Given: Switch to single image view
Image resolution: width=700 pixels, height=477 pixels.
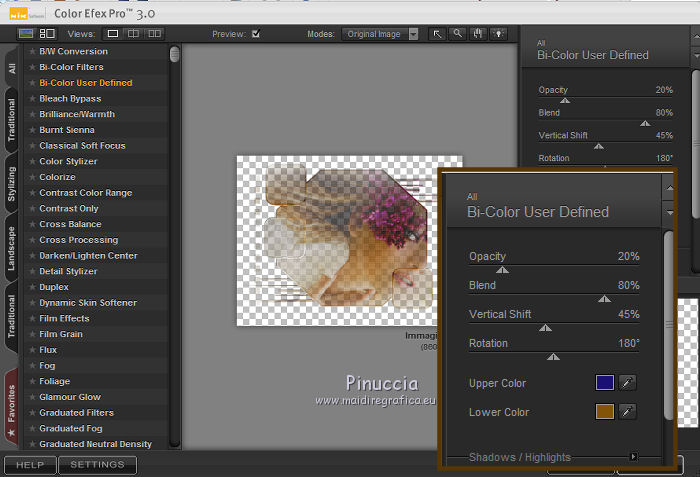Looking at the screenshot, I should coord(113,34).
